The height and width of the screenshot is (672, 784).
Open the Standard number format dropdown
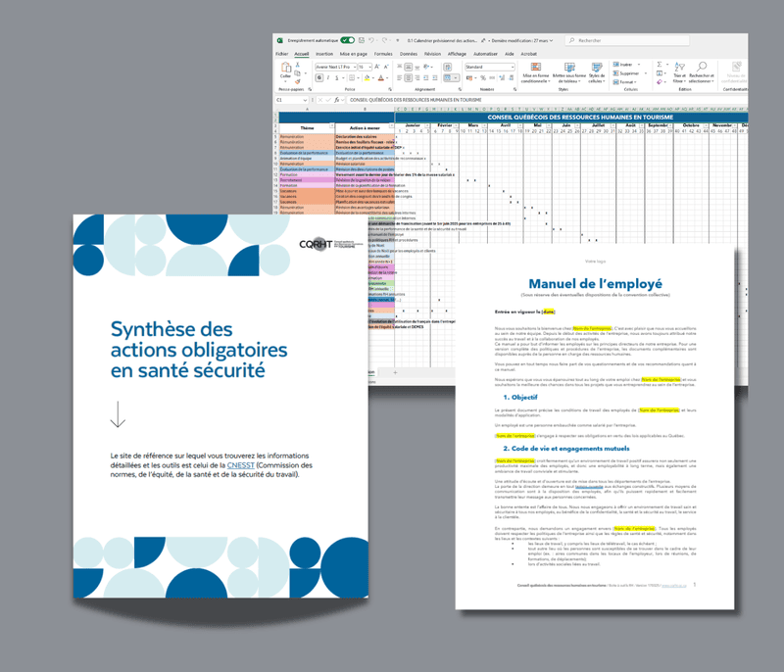coord(489,68)
